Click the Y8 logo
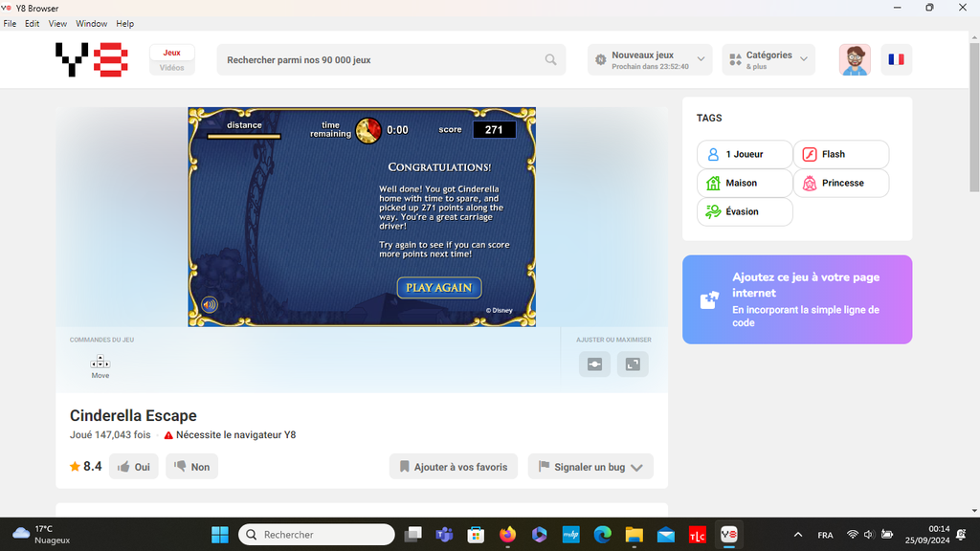This screenshot has width=980, height=551. (x=91, y=59)
